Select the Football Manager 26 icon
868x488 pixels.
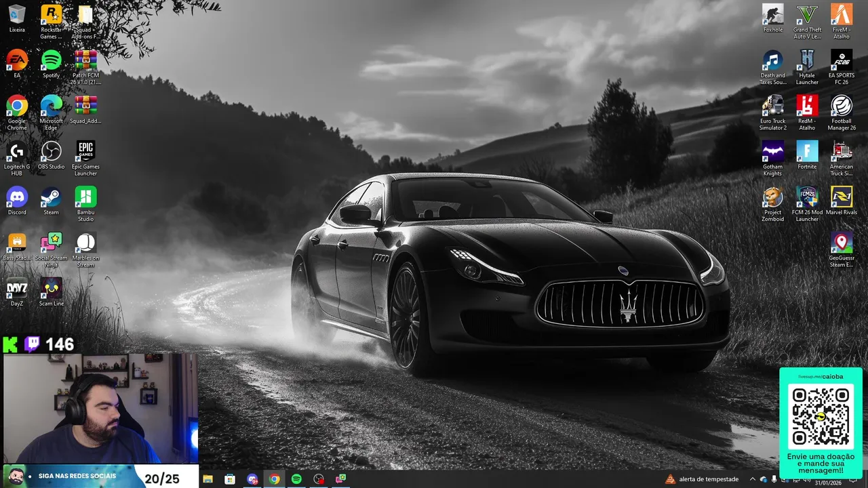pos(842,113)
